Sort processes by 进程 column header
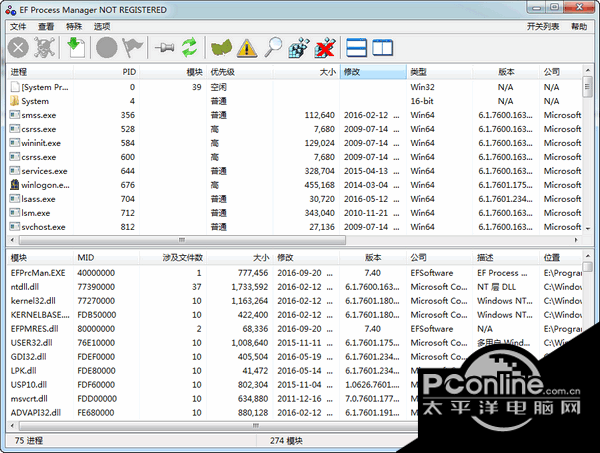Viewport: 600px width, 453px height. point(40,72)
